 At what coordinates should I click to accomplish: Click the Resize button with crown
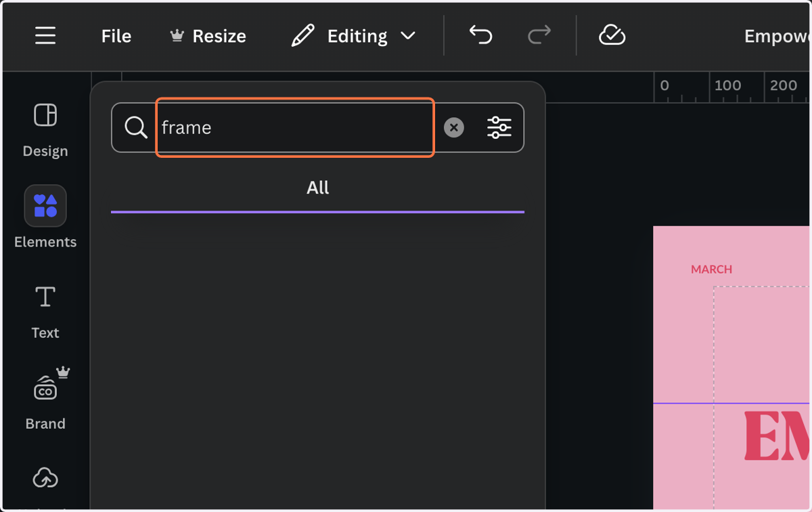pos(208,36)
